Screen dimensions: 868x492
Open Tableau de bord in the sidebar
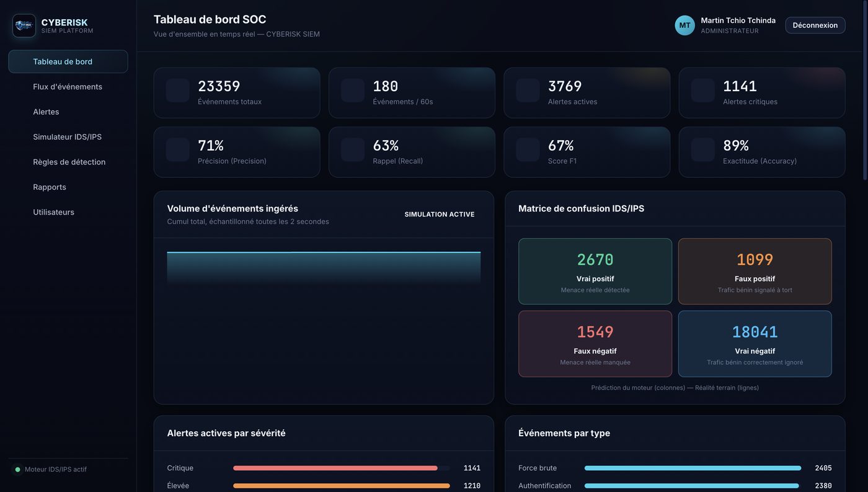68,61
